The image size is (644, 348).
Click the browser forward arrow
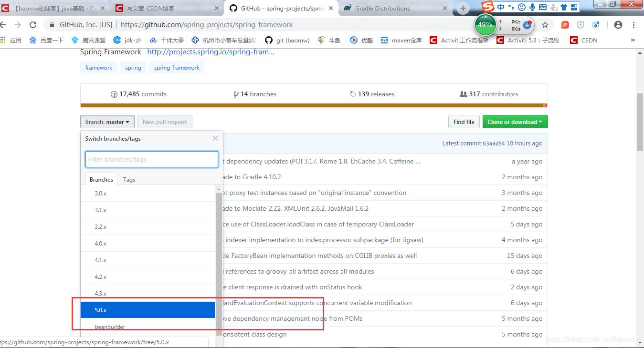point(18,25)
